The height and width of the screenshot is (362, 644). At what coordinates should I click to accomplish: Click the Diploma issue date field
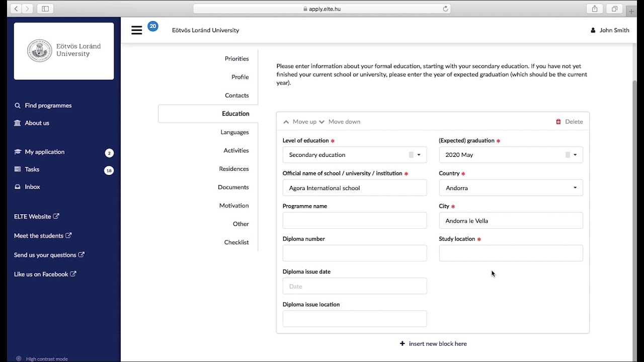(355, 286)
